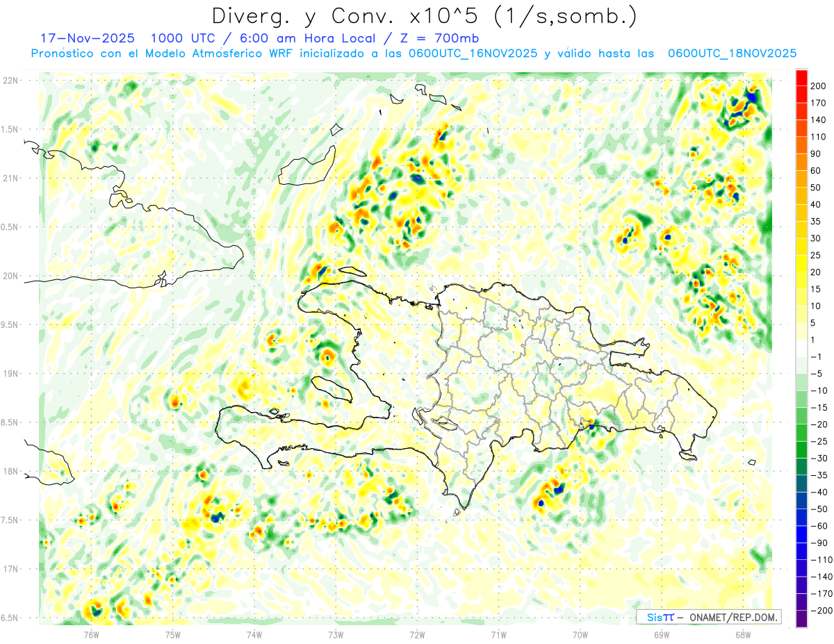834x644 pixels.
Task: Click the '-30' colorbar value
Action: pyautogui.click(x=818, y=459)
